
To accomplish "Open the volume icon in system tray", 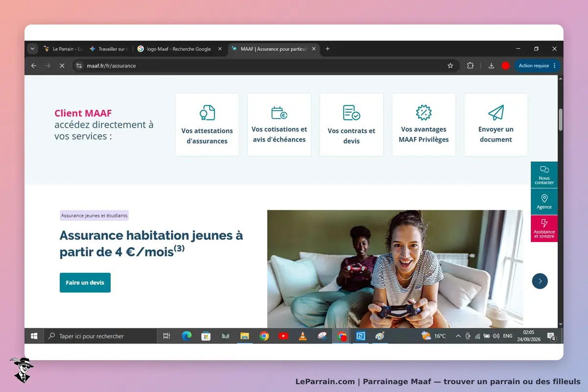I will click(x=496, y=336).
